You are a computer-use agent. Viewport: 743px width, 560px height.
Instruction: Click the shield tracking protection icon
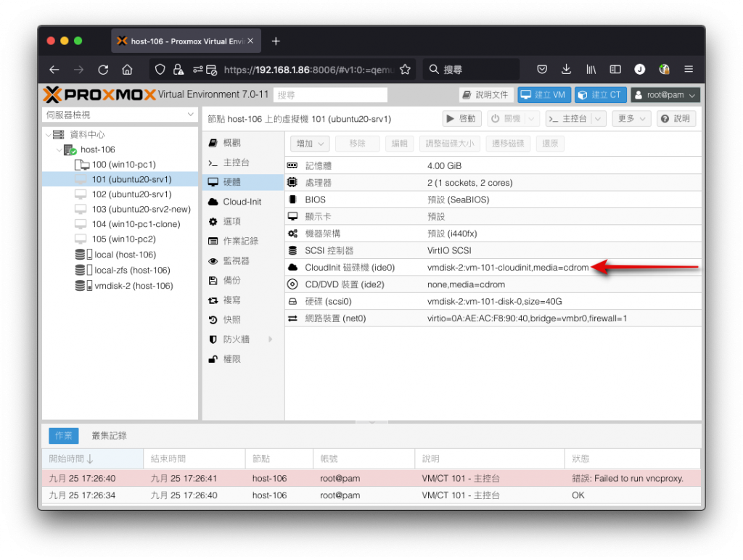(160, 70)
